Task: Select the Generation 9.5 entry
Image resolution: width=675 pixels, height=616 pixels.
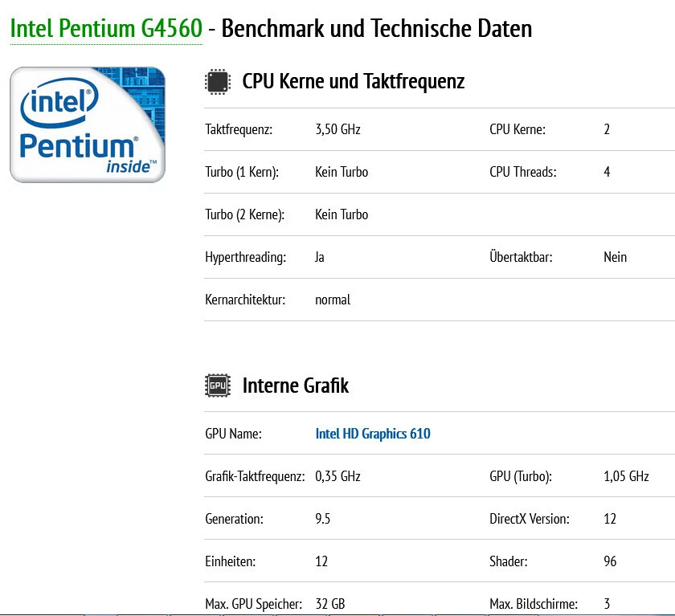Action: [x=323, y=519]
